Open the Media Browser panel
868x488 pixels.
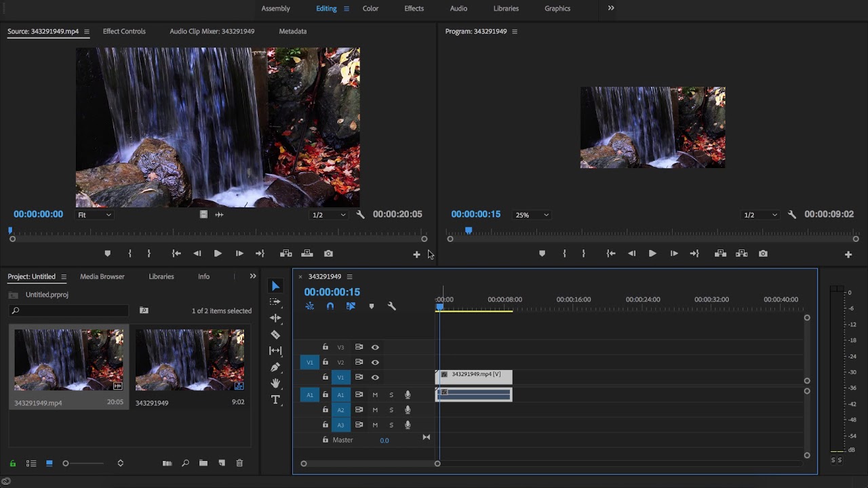(102, 277)
